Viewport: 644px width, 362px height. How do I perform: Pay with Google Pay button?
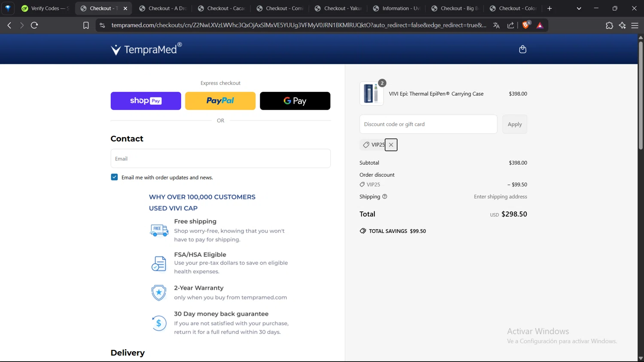tap(295, 101)
